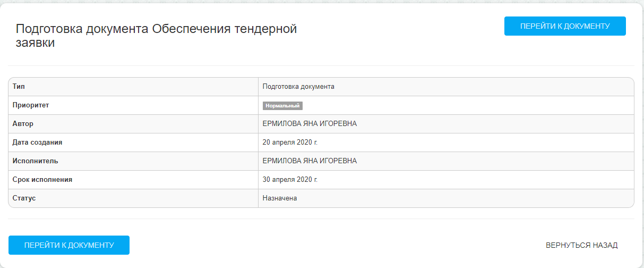Click the creation date 20 апреля 2020 г.
This screenshot has height=268, width=644.
pos(290,143)
